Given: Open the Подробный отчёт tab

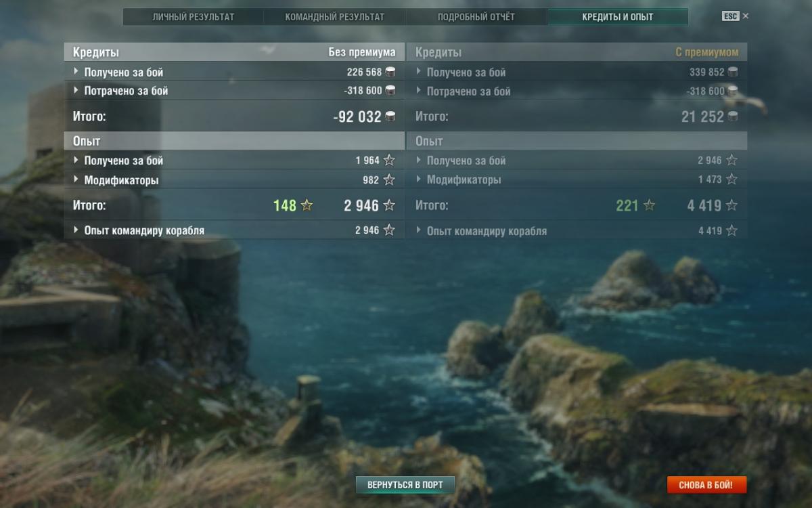Looking at the screenshot, I should point(476,17).
